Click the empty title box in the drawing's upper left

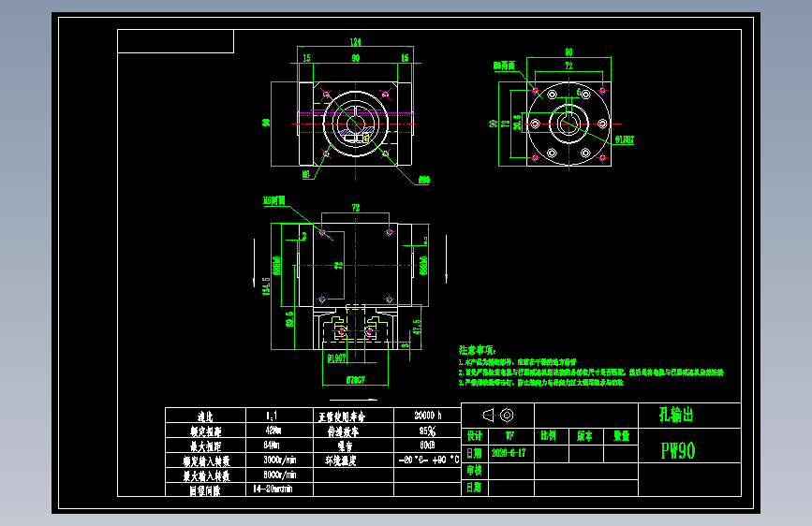click(175, 41)
